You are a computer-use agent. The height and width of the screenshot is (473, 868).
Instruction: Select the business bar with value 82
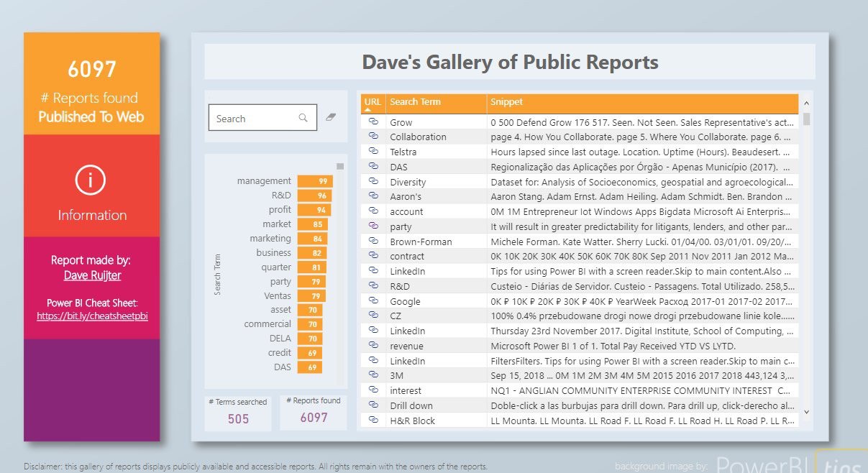point(312,253)
